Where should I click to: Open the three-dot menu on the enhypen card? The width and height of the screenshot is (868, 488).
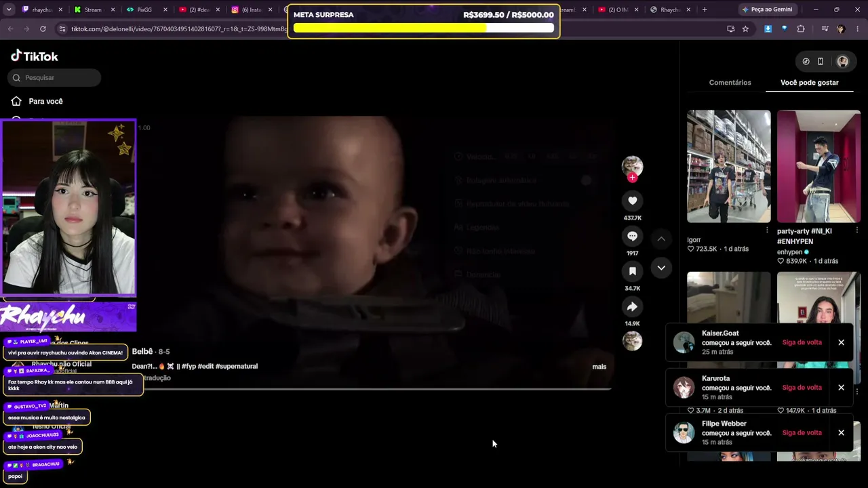tap(856, 230)
